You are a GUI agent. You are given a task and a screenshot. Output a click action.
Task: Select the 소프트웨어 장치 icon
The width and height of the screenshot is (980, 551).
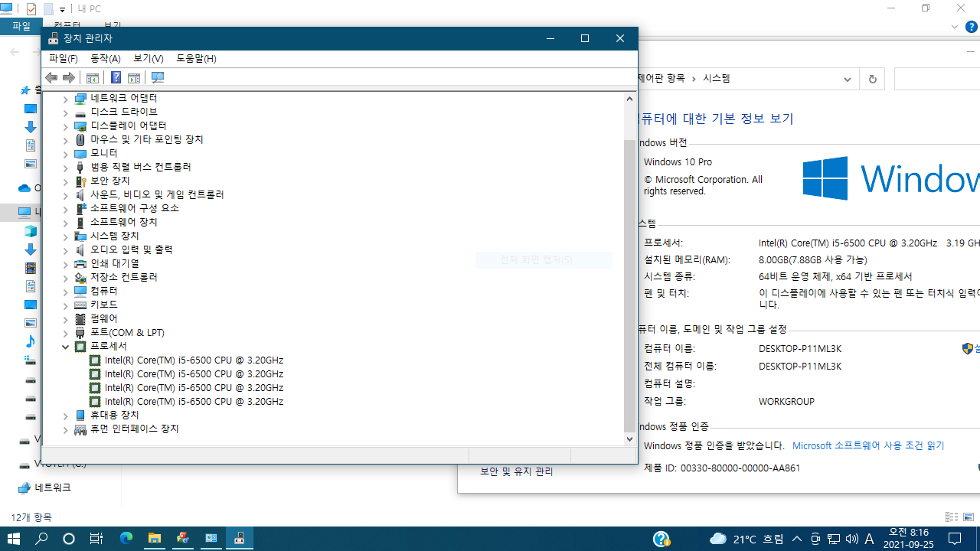tap(80, 222)
